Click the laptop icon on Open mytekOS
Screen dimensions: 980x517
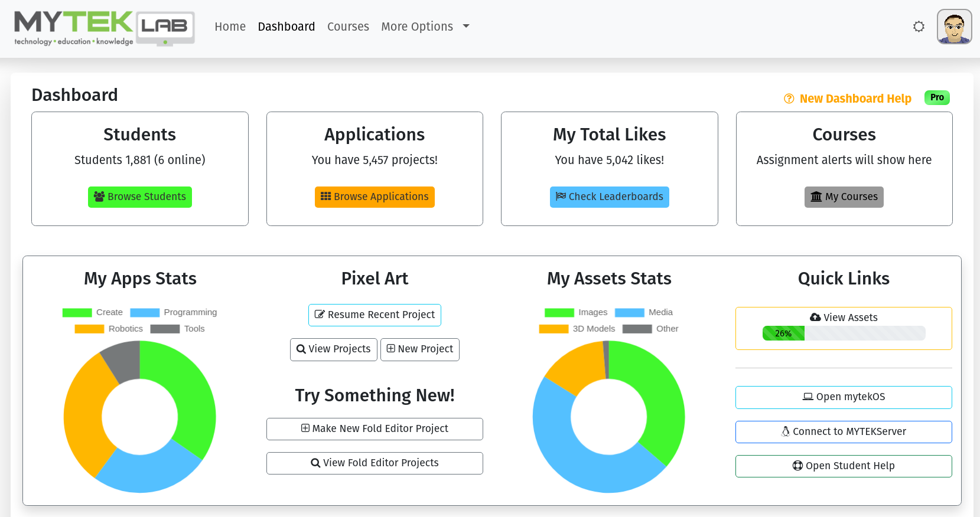click(x=808, y=397)
